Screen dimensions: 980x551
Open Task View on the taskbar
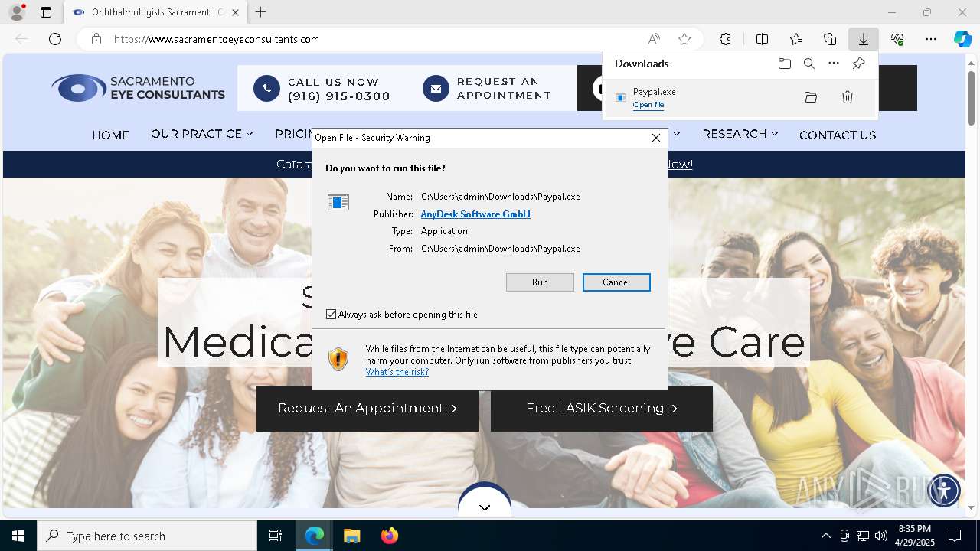276,536
